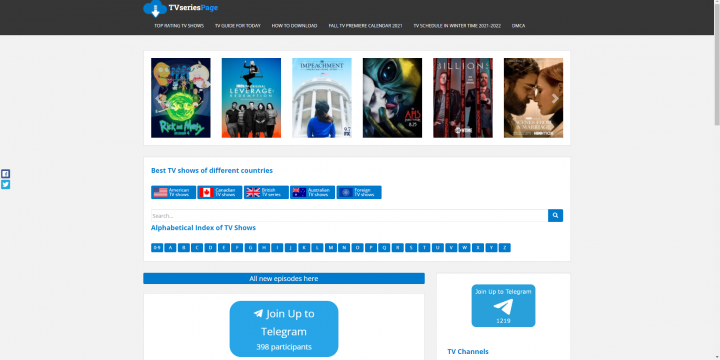Select letter R in alphabetical index
720x360 pixels.
click(398, 248)
